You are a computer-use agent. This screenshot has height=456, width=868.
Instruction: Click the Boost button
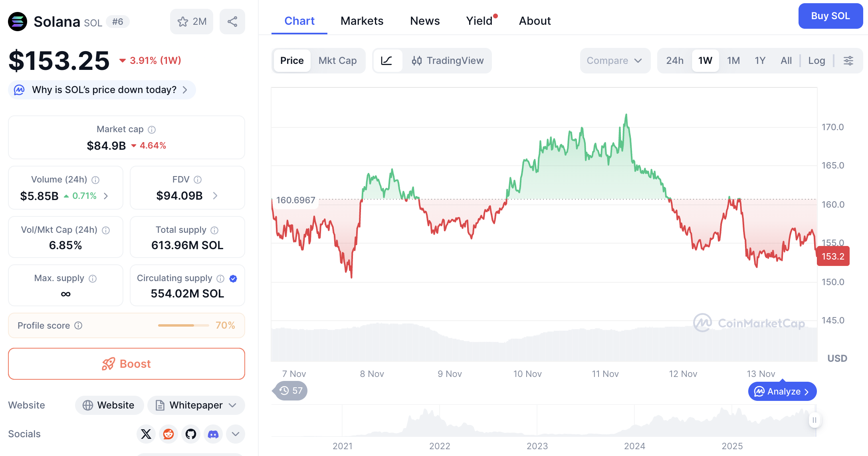(127, 364)
